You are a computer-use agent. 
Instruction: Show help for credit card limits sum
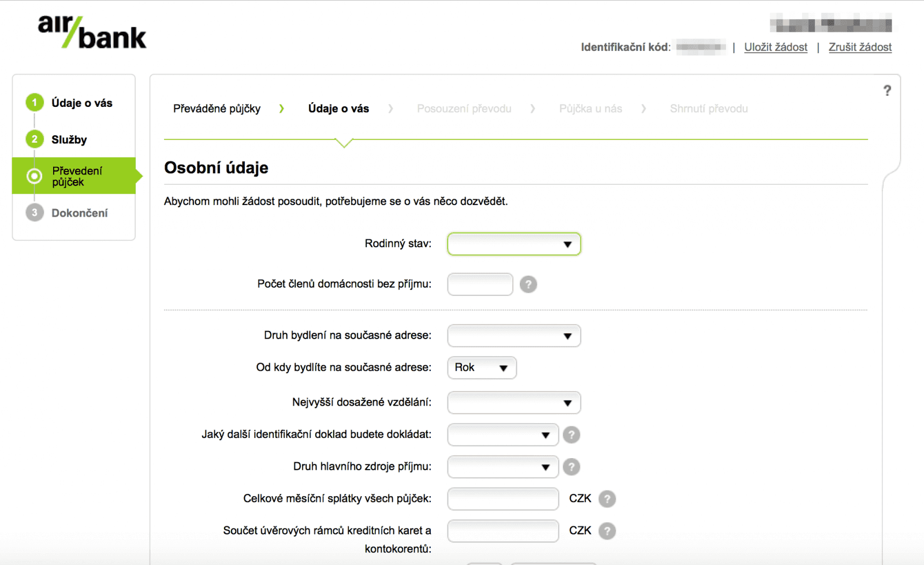[607, 531]
